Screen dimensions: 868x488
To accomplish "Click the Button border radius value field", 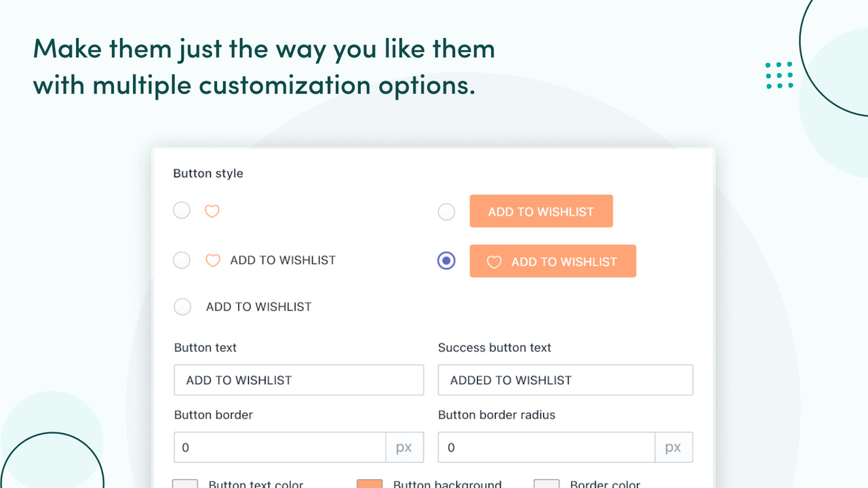I will click(547, 447).
